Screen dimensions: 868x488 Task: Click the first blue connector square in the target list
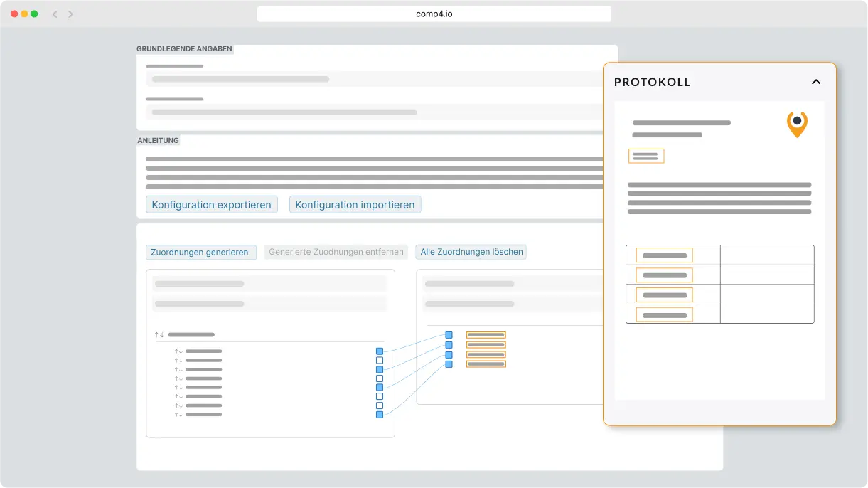point(449,334)
